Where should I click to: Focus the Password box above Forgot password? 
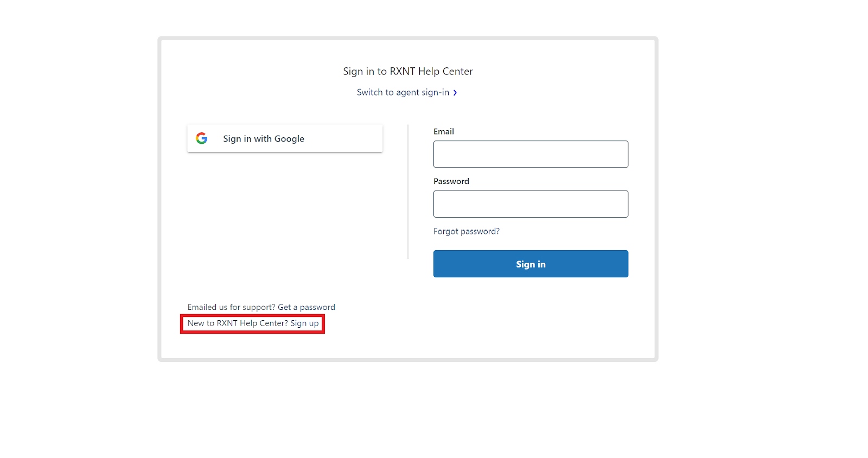[531, 203]
